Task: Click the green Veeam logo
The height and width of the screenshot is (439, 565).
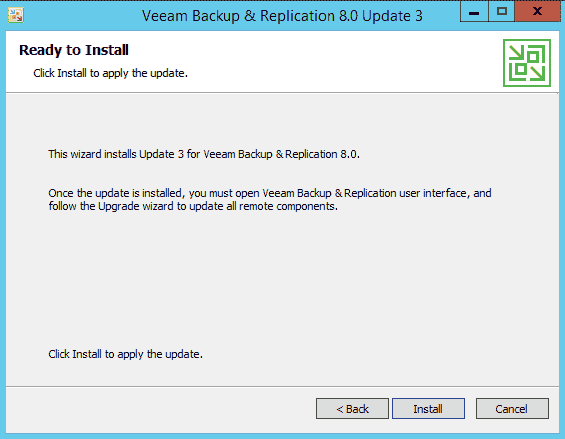Action: (x=527, y=63)
